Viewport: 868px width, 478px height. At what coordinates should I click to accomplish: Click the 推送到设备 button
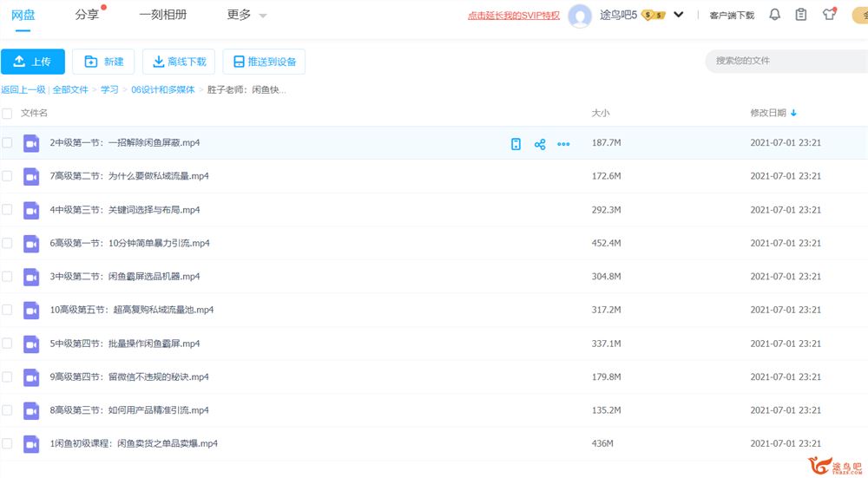pos(264,62)
